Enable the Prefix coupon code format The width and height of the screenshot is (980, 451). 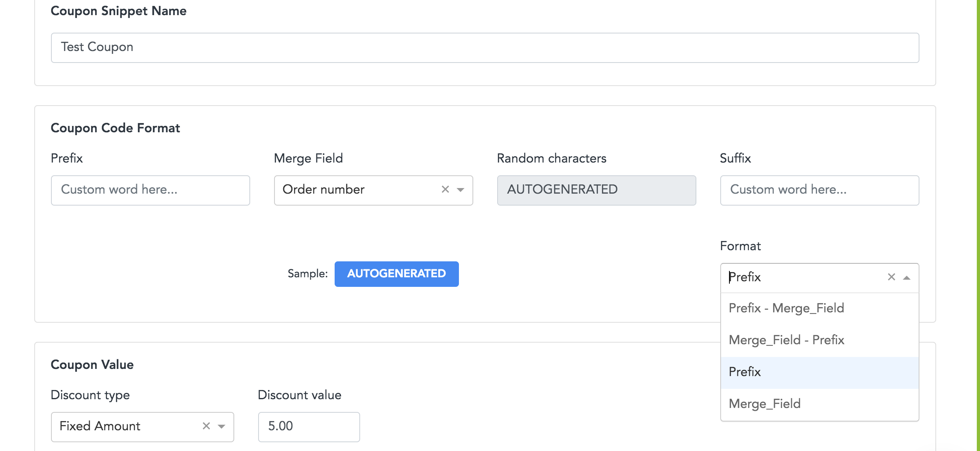click(x=745, y=371)
